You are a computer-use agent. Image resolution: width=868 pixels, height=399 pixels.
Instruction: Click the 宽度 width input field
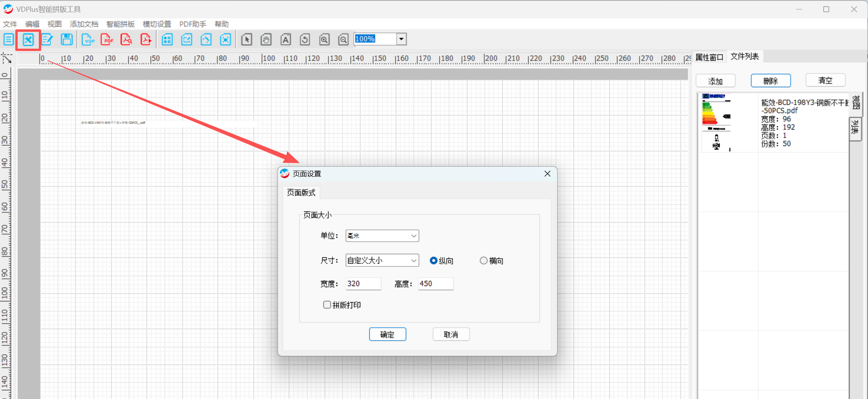point(363,284)
